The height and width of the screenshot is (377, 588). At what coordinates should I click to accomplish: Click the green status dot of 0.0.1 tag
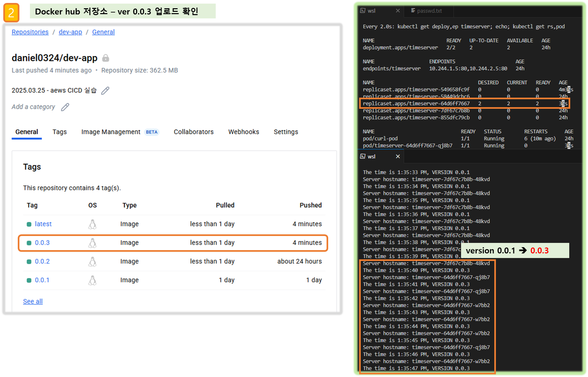[29, 280]
